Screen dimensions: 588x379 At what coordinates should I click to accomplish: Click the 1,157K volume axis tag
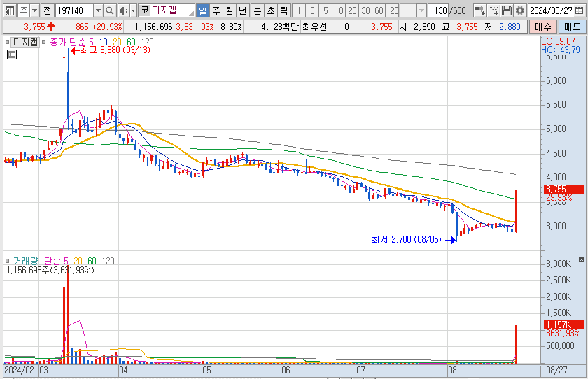[563, 324]
